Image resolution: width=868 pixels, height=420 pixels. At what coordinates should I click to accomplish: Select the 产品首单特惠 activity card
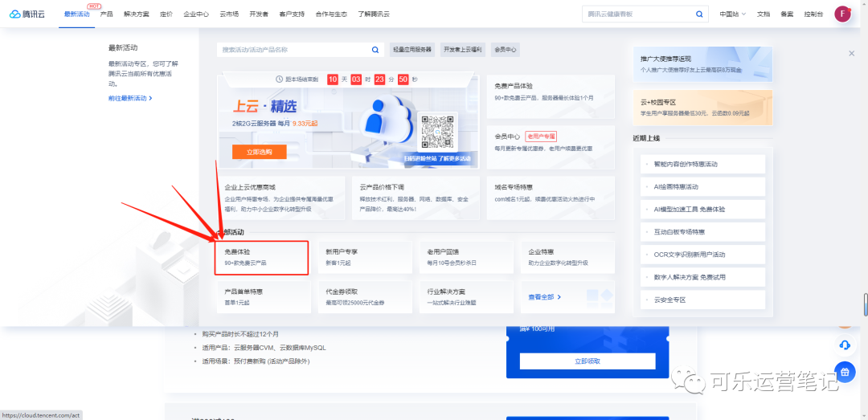point(264,296)
